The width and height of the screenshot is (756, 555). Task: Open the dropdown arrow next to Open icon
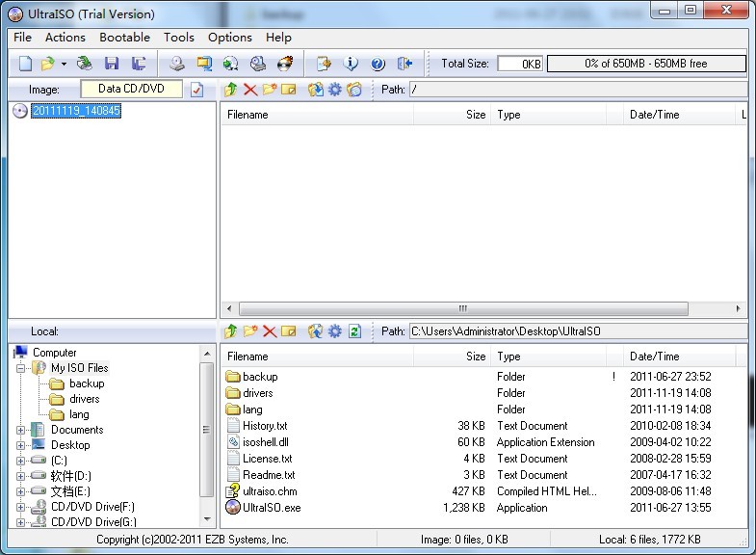pyautogui.click(x=64, y=64)
